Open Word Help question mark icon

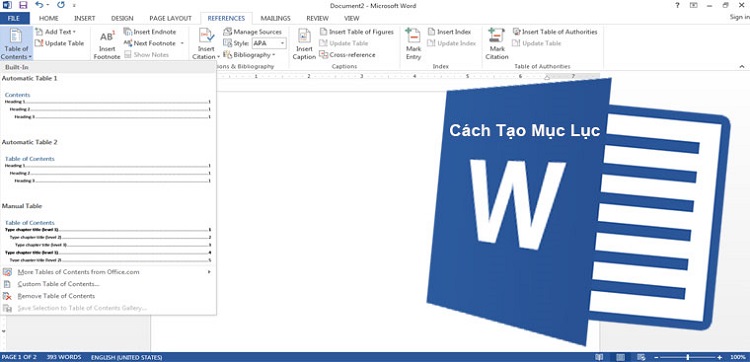click(x=677, y=6)
